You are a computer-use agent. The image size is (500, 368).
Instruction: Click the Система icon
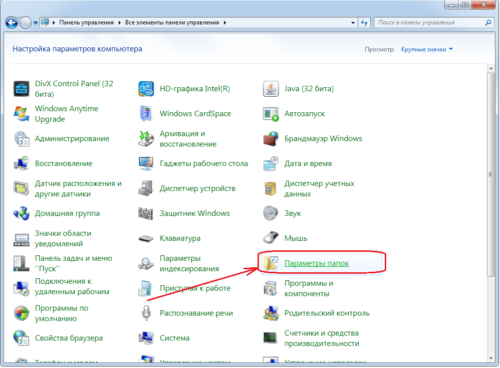click(146, 338)
